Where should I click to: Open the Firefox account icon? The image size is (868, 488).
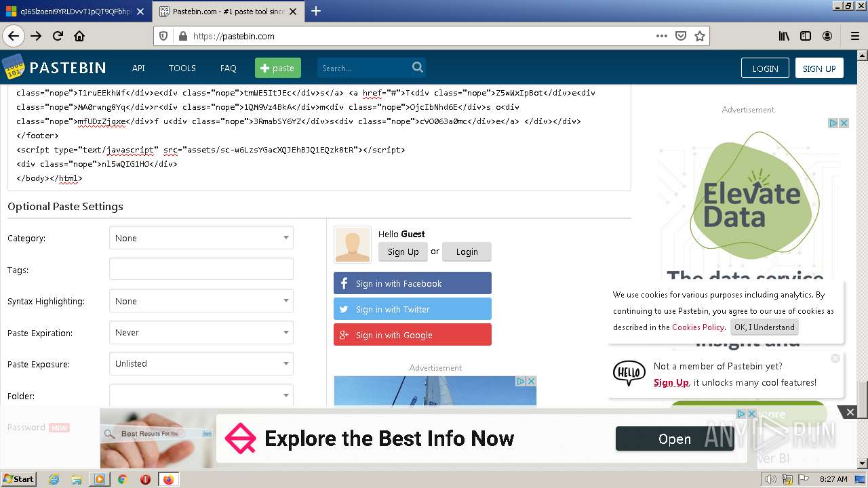point(827,36)
